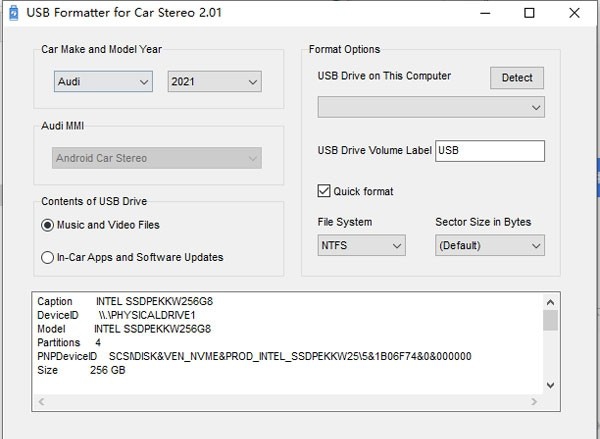Open the car make dropdown showing Audi

pos(103,82)
